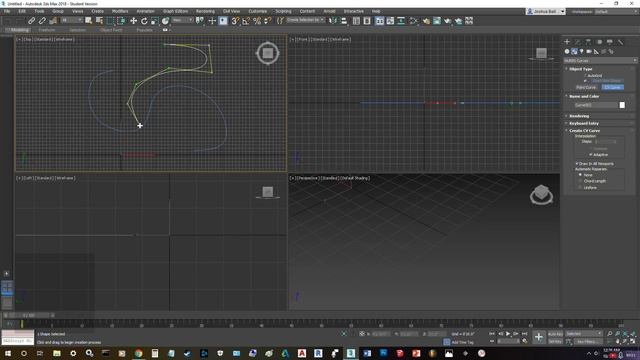Select the Shapes category icon
Screen dimensions: 640x360
click(x=574, y=51)
